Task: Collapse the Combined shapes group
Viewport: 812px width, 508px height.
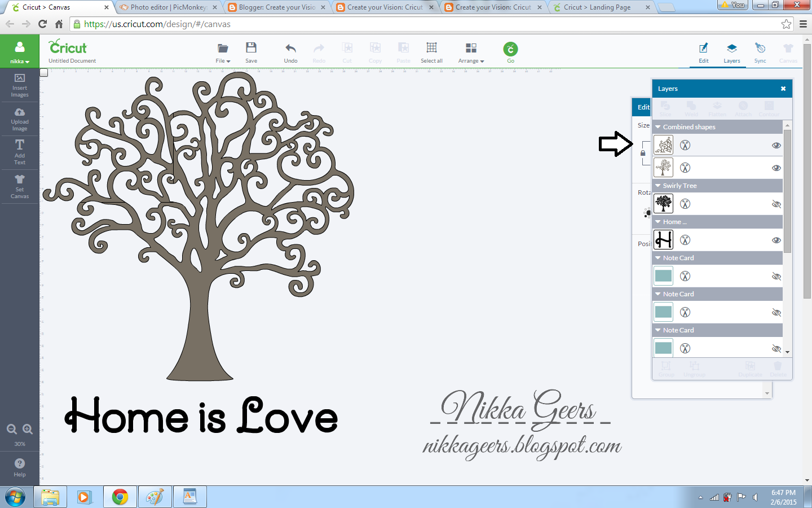Action: pos(657,126)
